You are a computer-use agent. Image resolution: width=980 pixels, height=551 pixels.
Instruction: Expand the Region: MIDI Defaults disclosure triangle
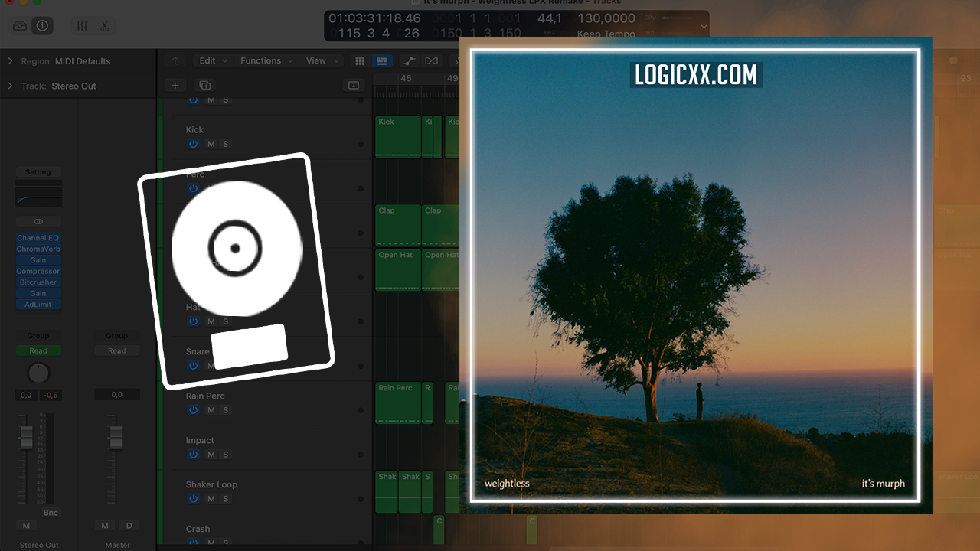tap(10, 61)
